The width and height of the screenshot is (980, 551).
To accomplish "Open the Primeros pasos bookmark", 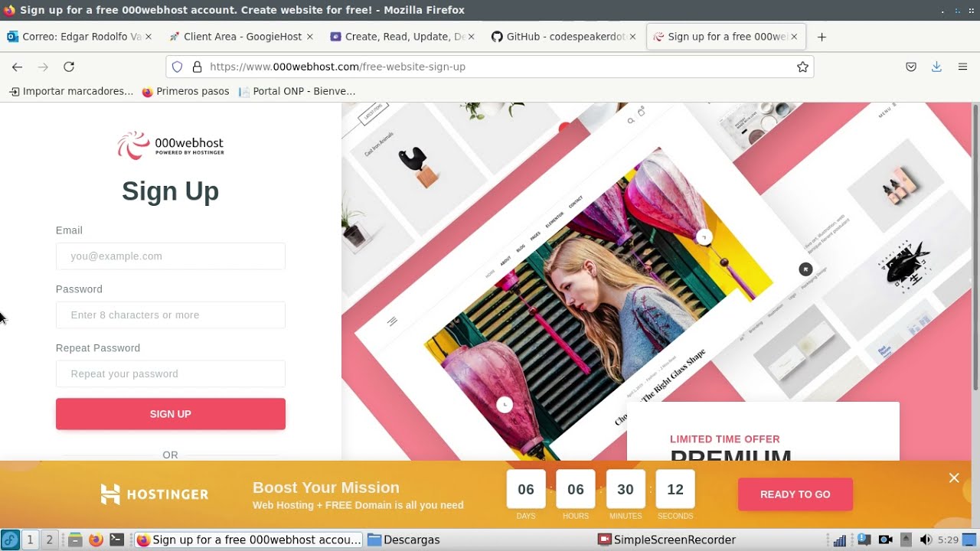I will click(185, 91).
